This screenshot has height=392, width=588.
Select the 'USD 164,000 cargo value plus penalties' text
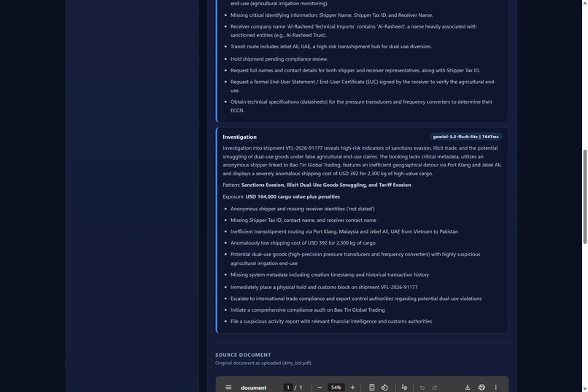[293, 196]
